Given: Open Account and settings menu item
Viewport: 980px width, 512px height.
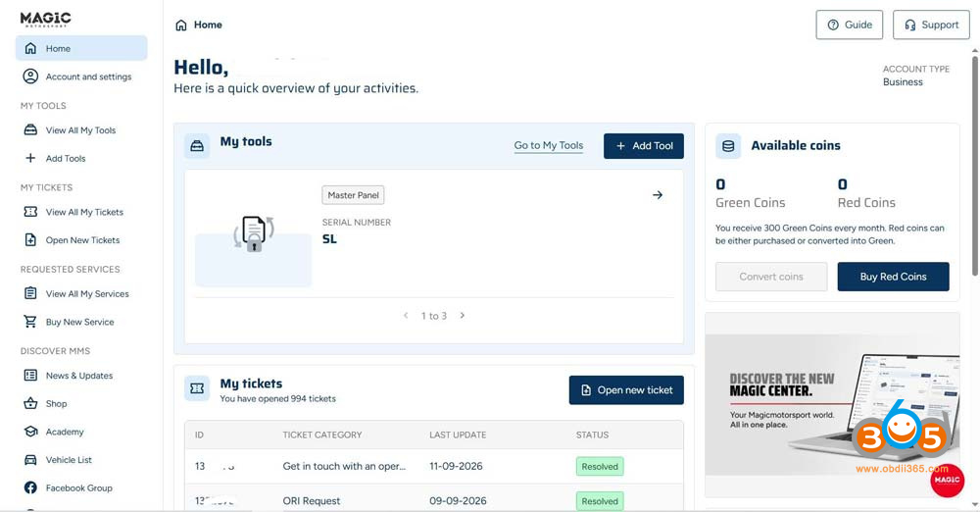Looking at the screenshot, I should pos(81,77).
